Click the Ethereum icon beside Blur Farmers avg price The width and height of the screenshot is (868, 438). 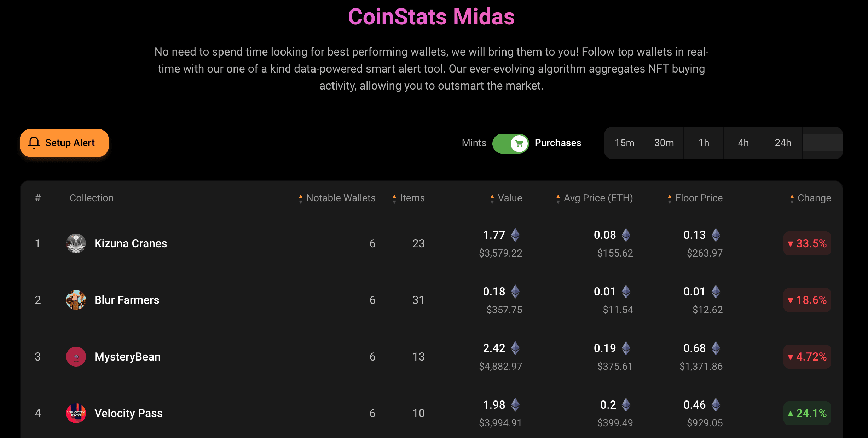click(x=626, y=292)
